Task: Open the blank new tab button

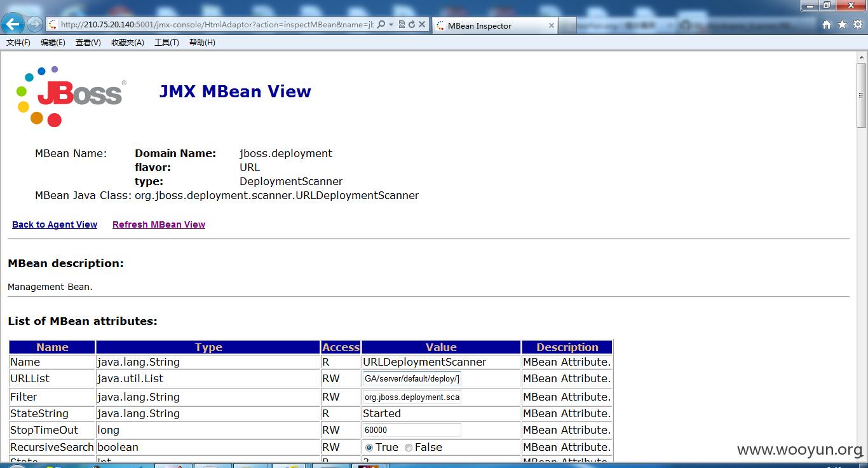Action: pyautogui.click(x=567, y=25)
